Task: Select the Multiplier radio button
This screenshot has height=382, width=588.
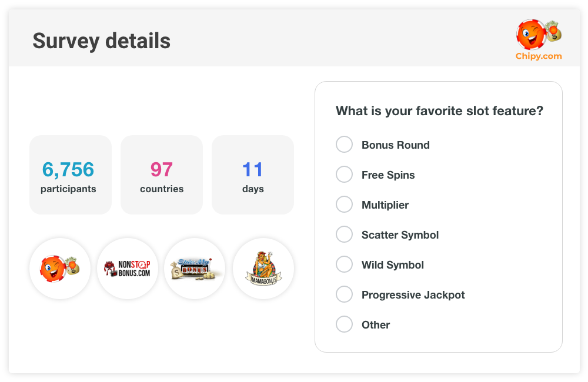Action: [x=344, y=204]
